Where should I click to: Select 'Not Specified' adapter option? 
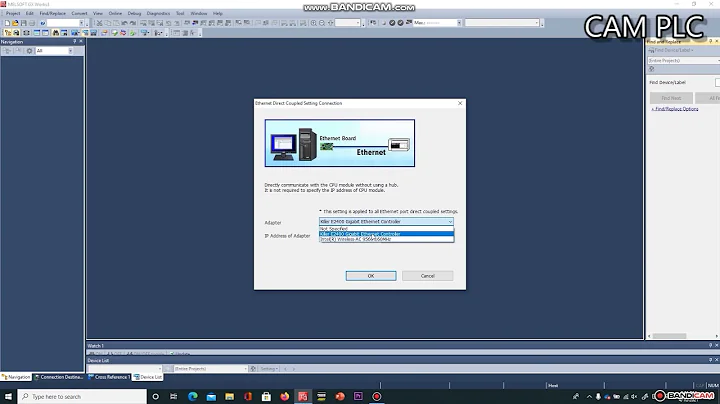[x=386, y=229]
